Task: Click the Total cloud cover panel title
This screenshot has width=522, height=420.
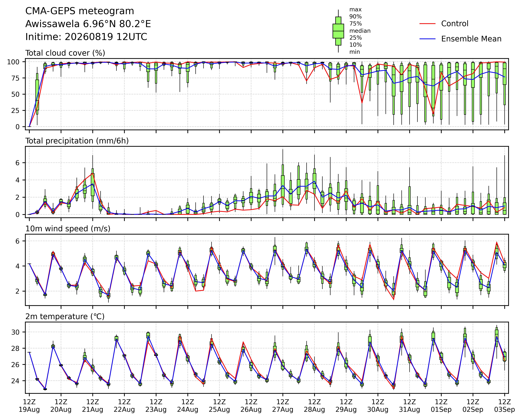Action: click(65, 53)
